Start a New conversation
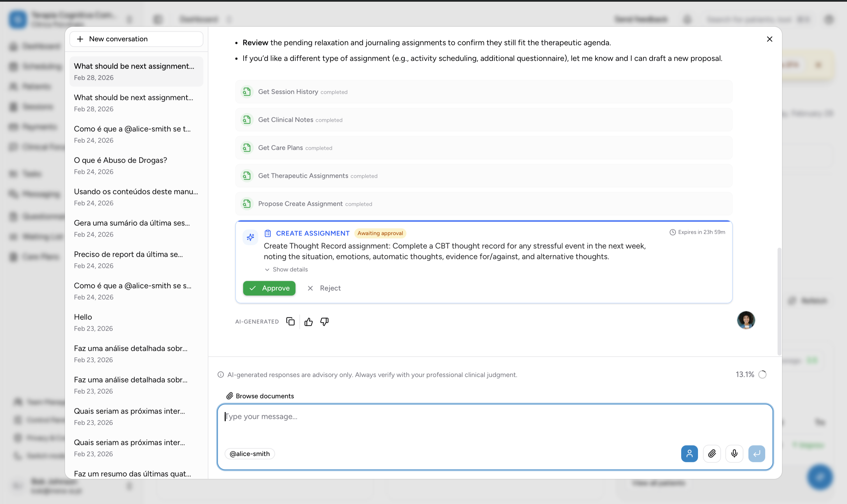 (136, 39)
